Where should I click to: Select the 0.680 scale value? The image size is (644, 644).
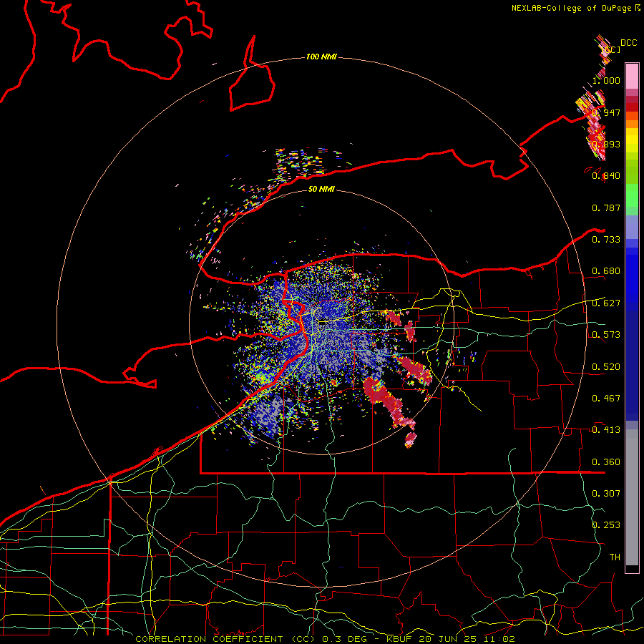tap(606, 271)
